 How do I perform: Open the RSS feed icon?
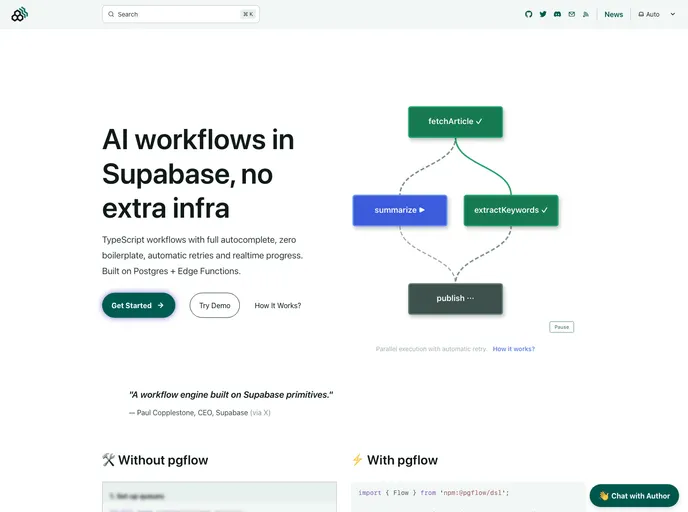pos(586,14)
